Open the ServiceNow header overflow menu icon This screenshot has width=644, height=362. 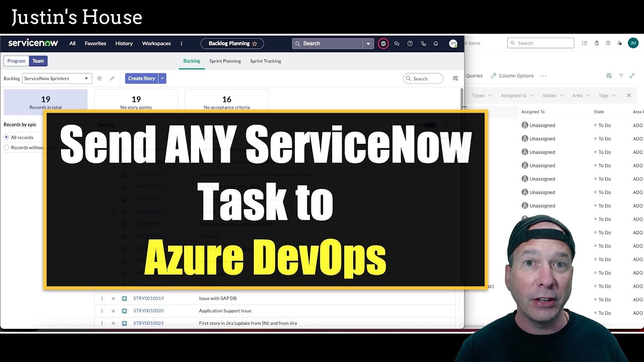[x=182, y=44]
